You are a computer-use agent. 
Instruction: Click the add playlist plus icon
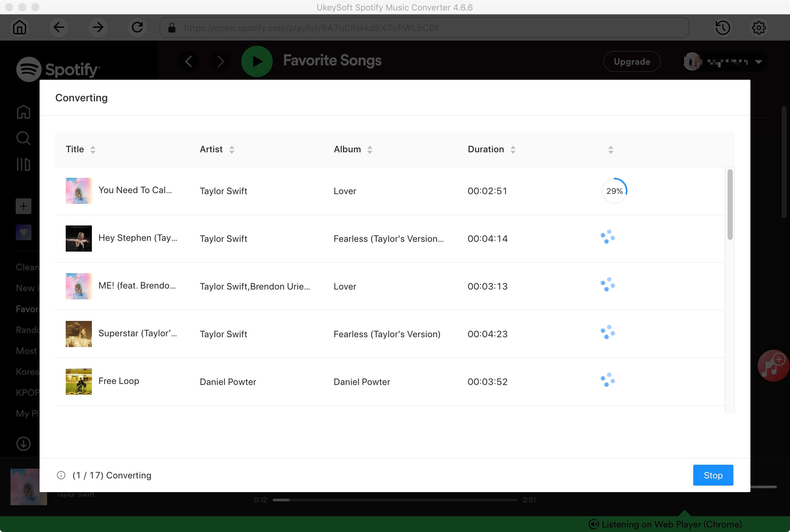click(x=23, y=206)
